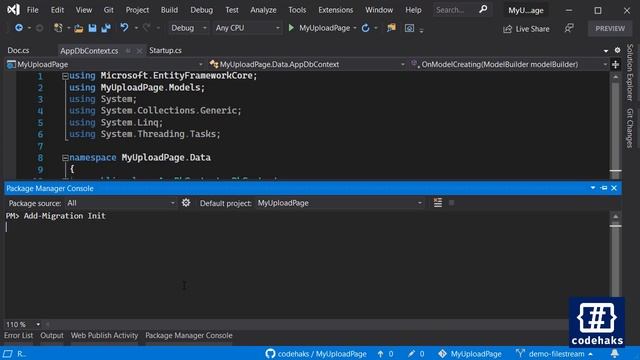Click the Save All icon
The width and height of the screenshot is (640, 360).
[106, 28]
